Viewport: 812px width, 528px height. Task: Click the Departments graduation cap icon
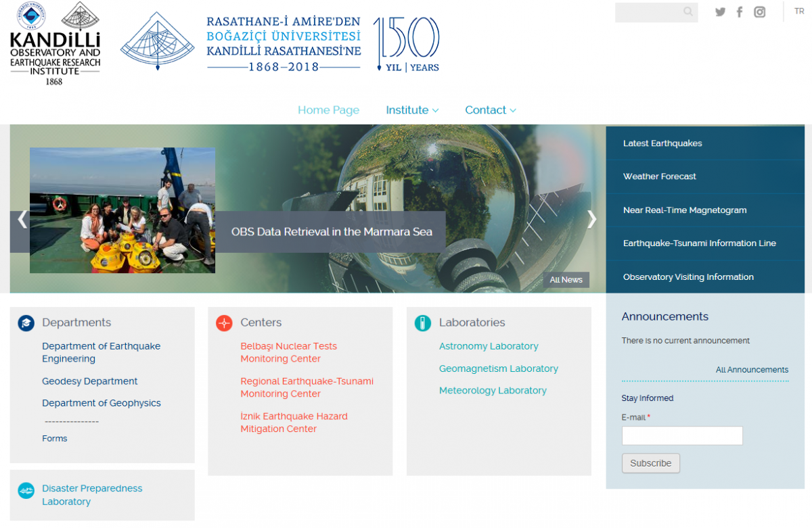pyautogui.click(x=26, y=323)
